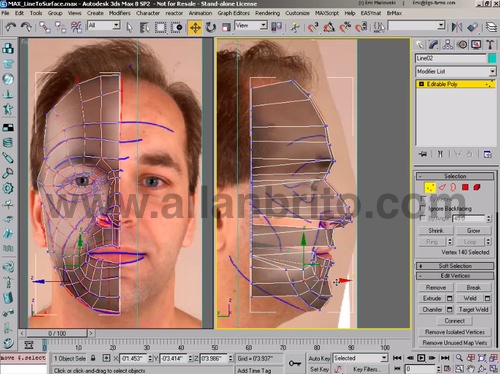This screenshot has height=374, width=500.
Task: Click the object color swatch
Action: coord(492,58)
